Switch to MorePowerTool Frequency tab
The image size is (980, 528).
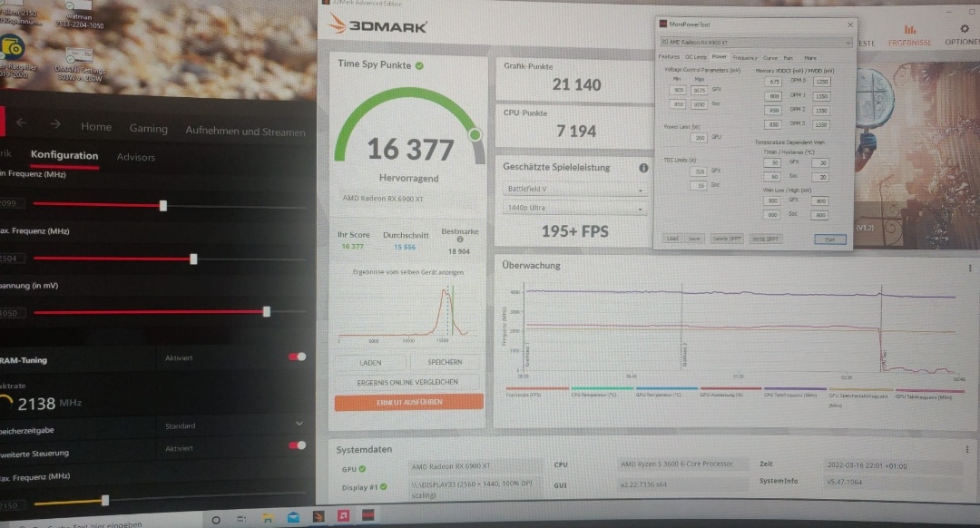tap(744, 57)
